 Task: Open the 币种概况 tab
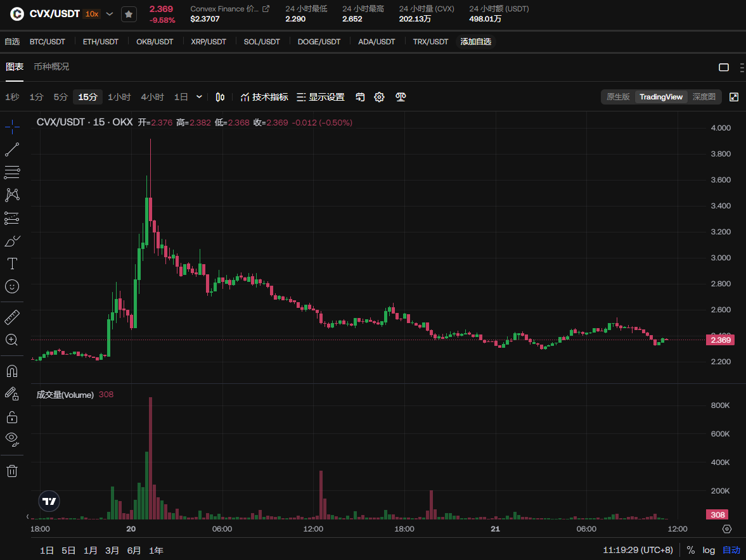tap(51, 67)
